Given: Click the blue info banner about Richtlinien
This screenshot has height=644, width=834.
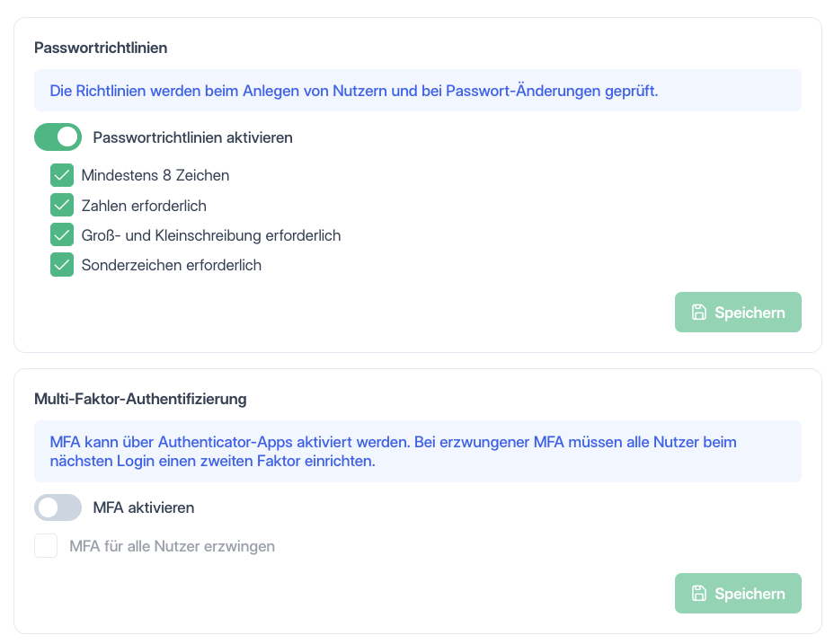Looking at the screenshot, I should (x=418, y=91).
